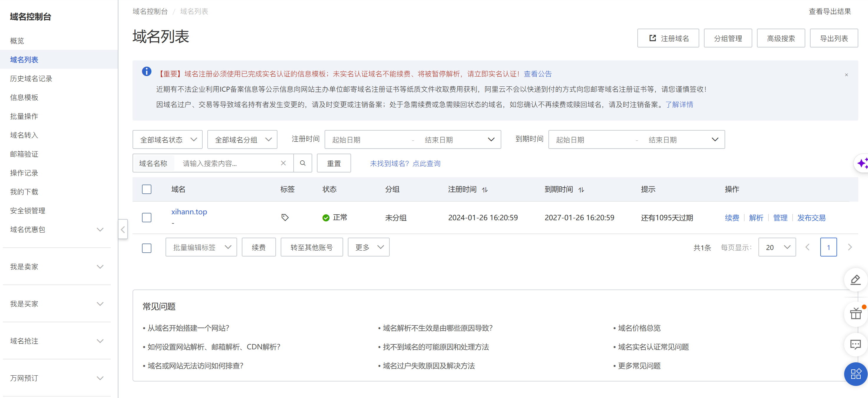868x398 pixels.
Task: Collapse the sidebar with arrow handle
Action: (123, 229)
